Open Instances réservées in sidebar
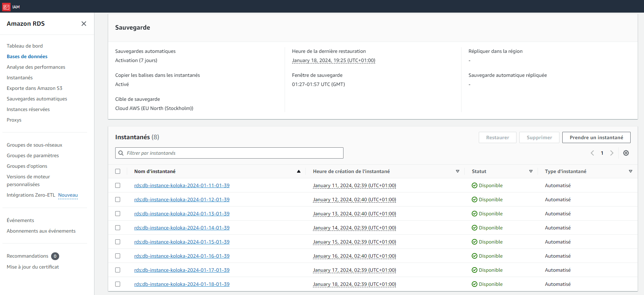Image resolution: width=644 pixels, height=295 pixels. (x=28, y=109)
